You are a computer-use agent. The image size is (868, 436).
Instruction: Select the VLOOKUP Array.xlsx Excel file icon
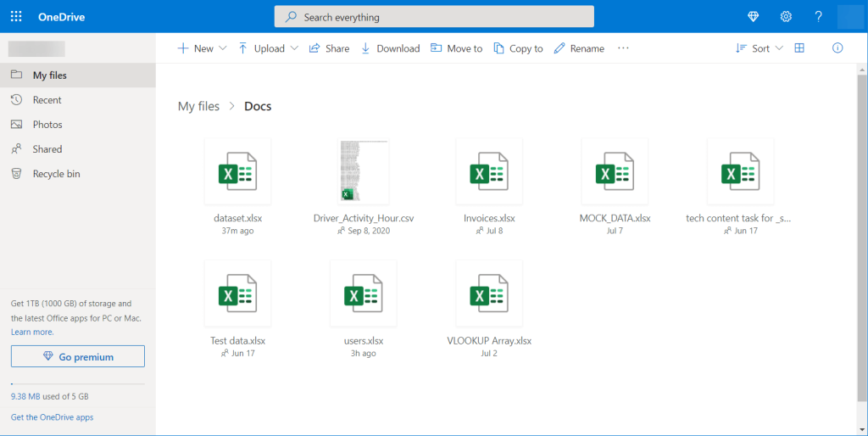tap(489, 293)
